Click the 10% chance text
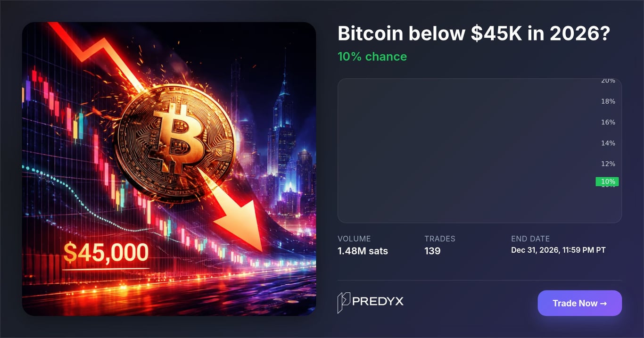This screenshot has height=338, width=644. (x=372, y=57)
